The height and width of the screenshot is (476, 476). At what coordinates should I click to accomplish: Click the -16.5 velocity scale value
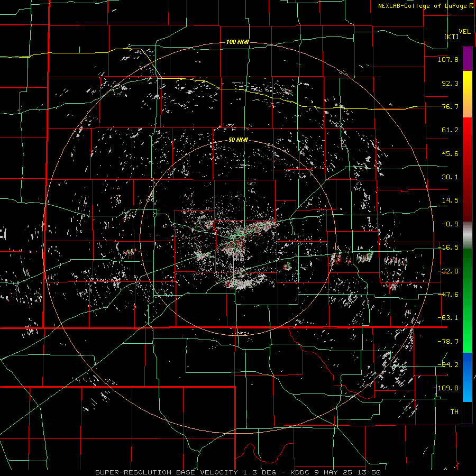click(448, 248)
